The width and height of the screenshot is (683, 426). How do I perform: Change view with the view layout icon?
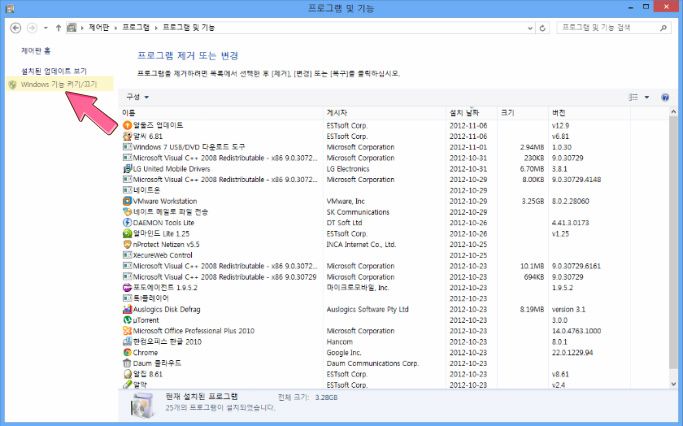click(x=634, y=97)
